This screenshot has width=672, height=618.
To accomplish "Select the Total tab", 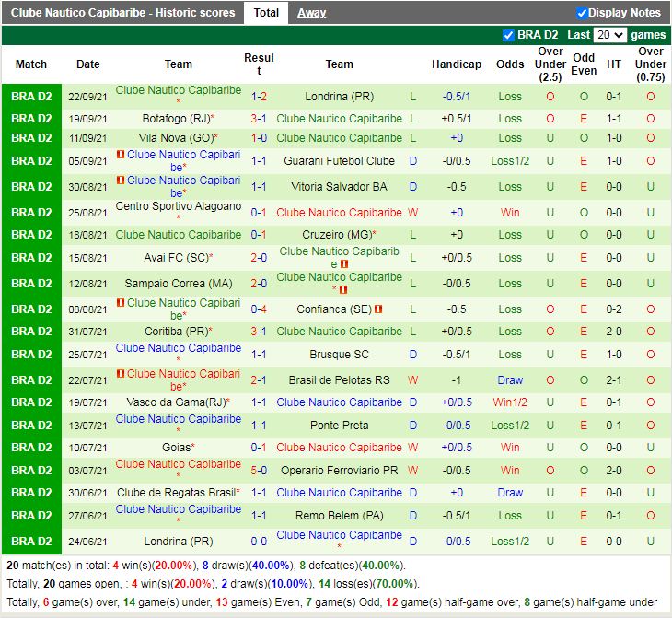I will pyautogui.click(x=266, y=13).
